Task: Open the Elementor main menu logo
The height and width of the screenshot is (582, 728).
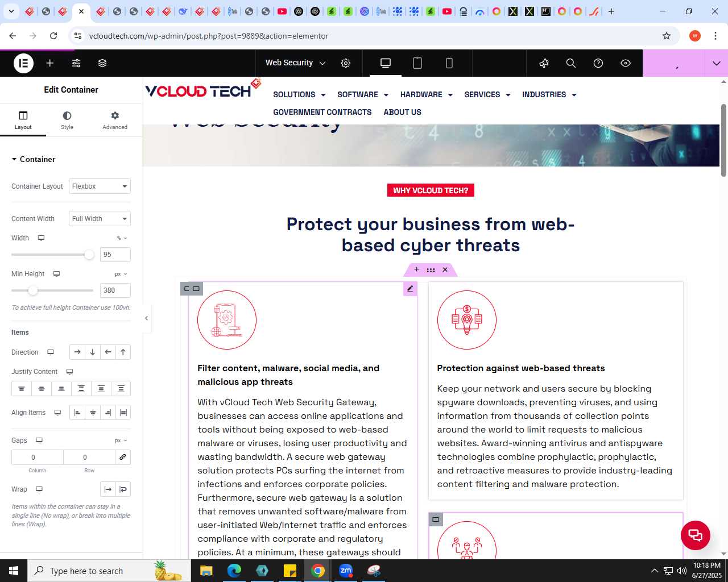Action: pyautogui.click(x=23, y=63)
